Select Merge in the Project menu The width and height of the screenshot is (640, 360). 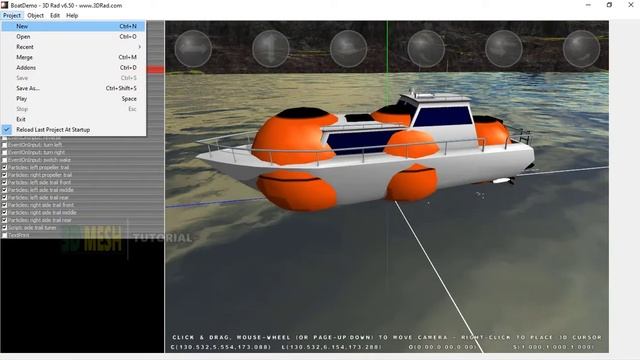(73, 57)
